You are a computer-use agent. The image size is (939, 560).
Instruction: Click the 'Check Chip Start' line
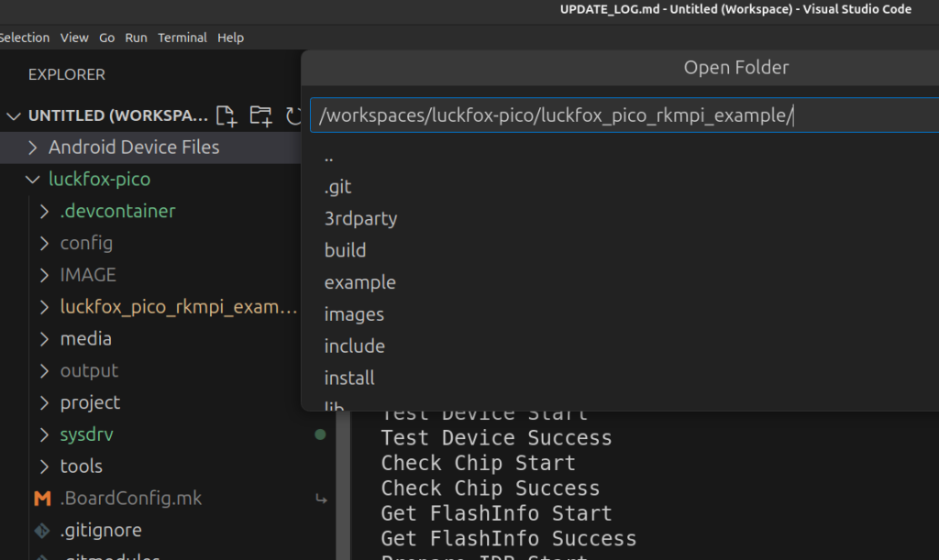[x=478, y=463]
